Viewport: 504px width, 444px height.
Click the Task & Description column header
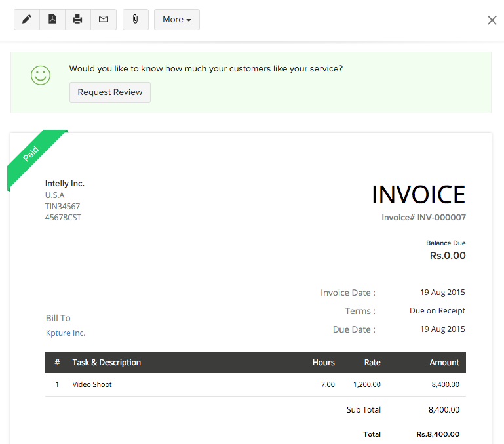click(106, 363)
